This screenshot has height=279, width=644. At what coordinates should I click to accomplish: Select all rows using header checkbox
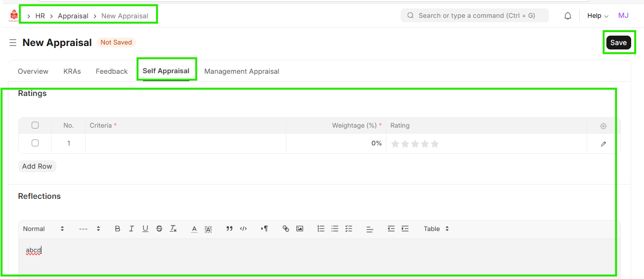tap(35, 125)
